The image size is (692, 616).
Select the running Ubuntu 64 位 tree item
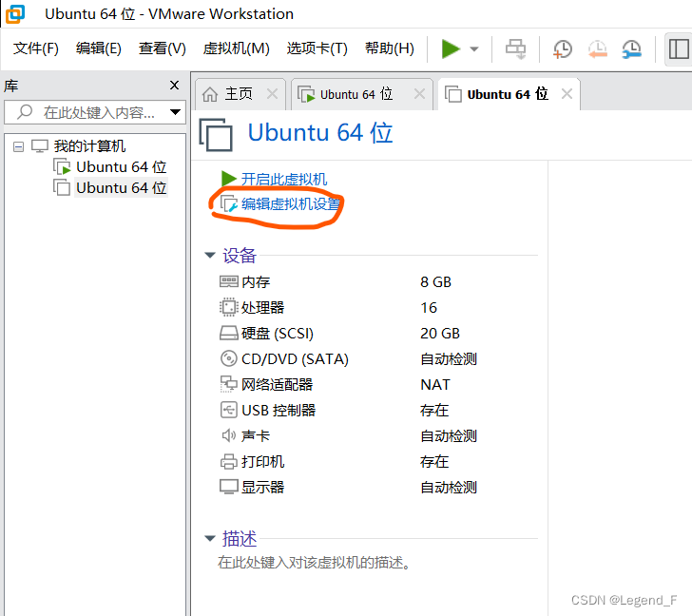(x=121, y=167)
